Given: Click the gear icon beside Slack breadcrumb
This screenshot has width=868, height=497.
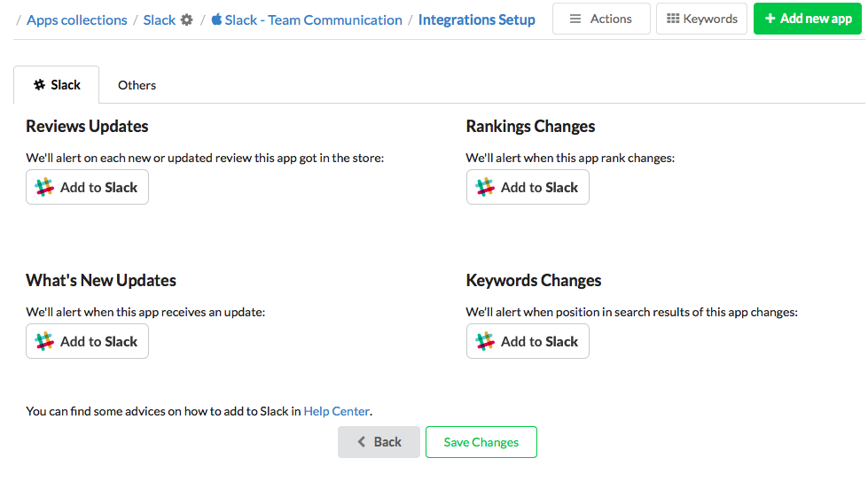Looking at the screenshot, I should click(x=186, y=19).
